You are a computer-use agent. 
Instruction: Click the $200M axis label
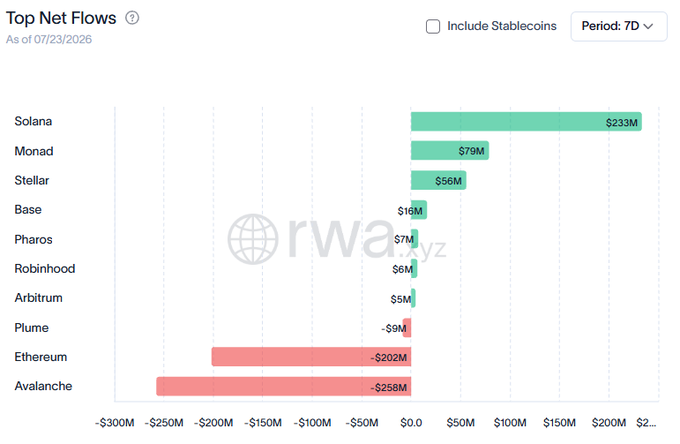click(609, 423)
